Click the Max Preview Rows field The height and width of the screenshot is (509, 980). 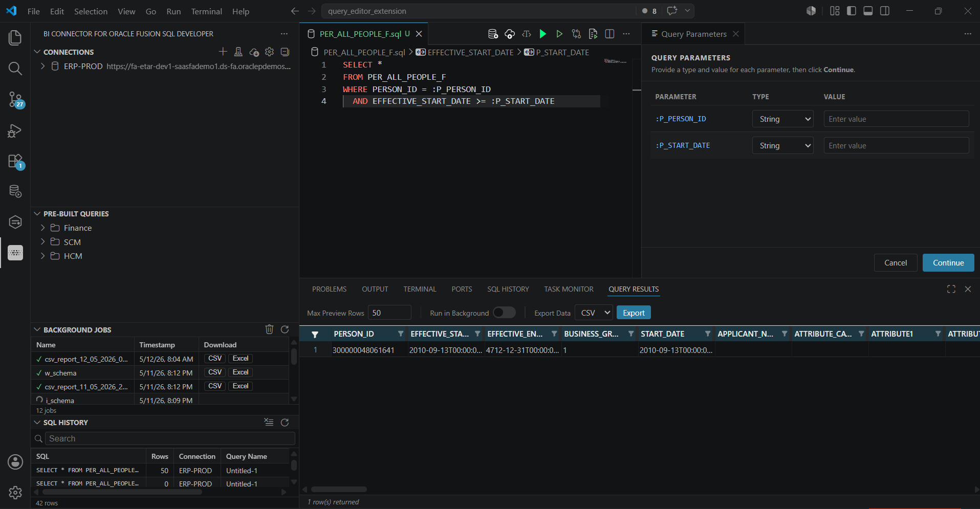pos(390,313)
